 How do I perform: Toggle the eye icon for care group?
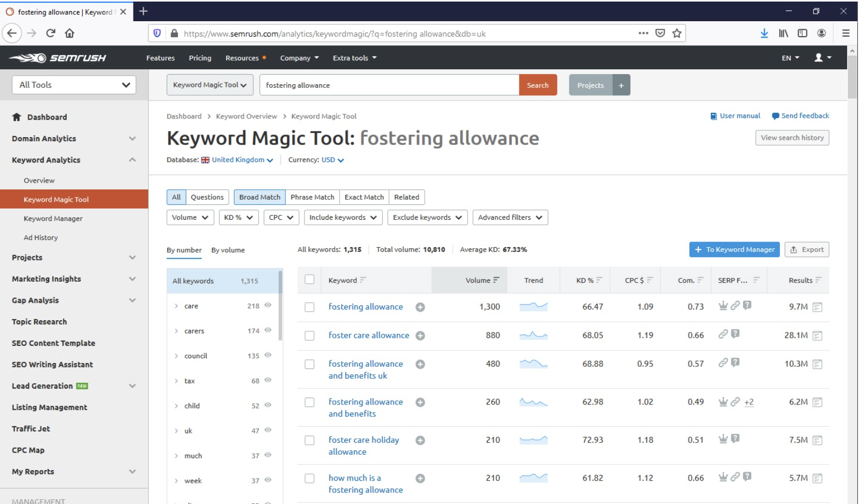(x=268, y=305)
